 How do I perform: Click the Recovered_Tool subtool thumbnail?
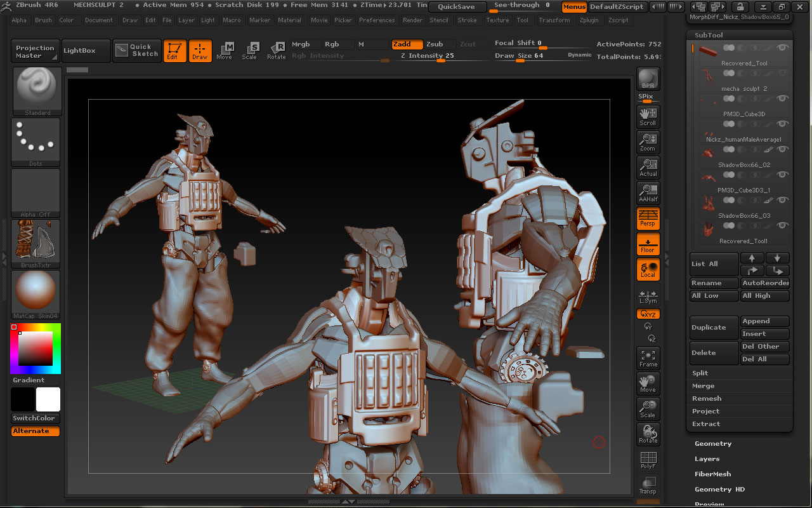(709, 51)
